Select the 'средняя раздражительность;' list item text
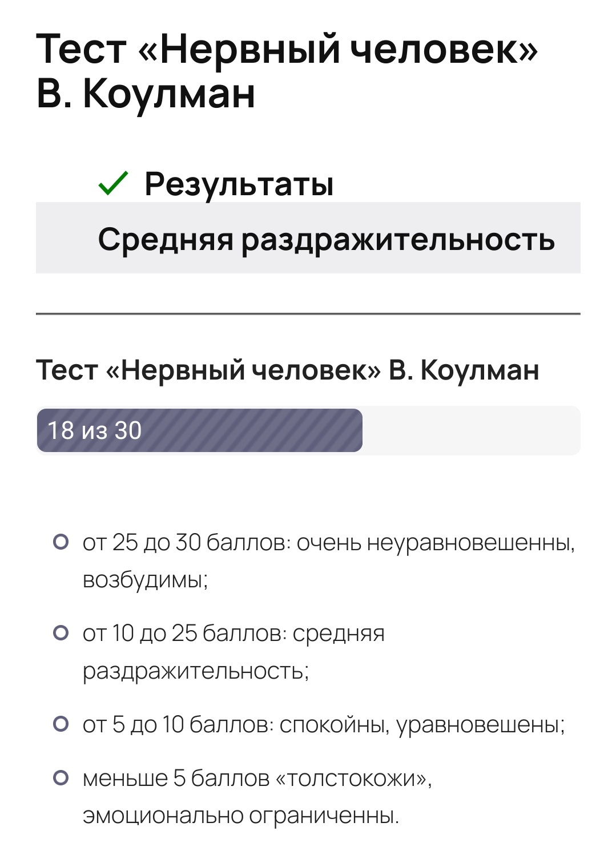The height and width of the screenshot is (863, 616). click(x=233, y=652)
